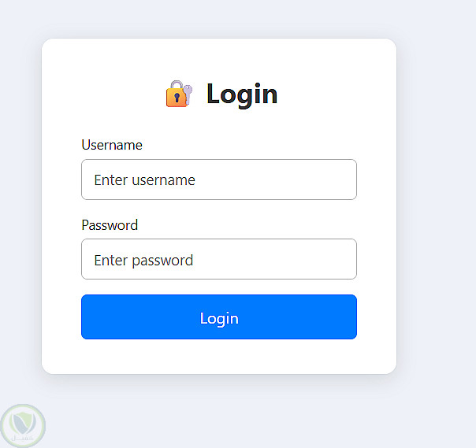Submit the form with the Login button
476x448 pixels.
tap(219, 317)
